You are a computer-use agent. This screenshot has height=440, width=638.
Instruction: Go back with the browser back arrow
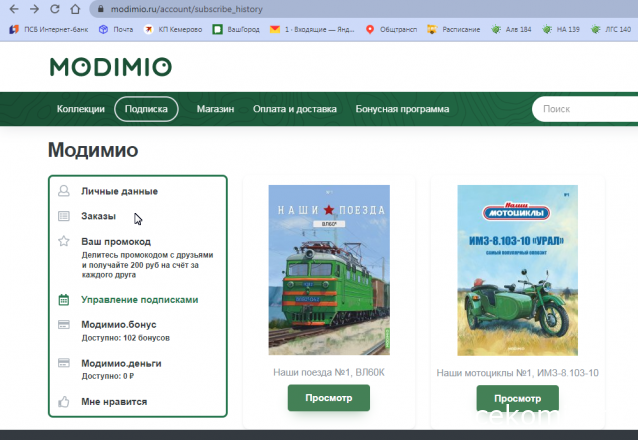click(14, 9)
